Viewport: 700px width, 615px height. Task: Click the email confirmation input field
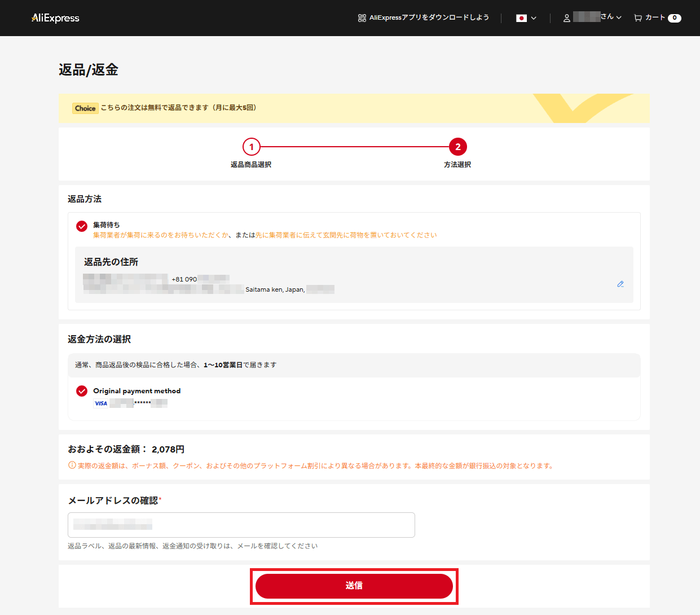tap(241, 525)
